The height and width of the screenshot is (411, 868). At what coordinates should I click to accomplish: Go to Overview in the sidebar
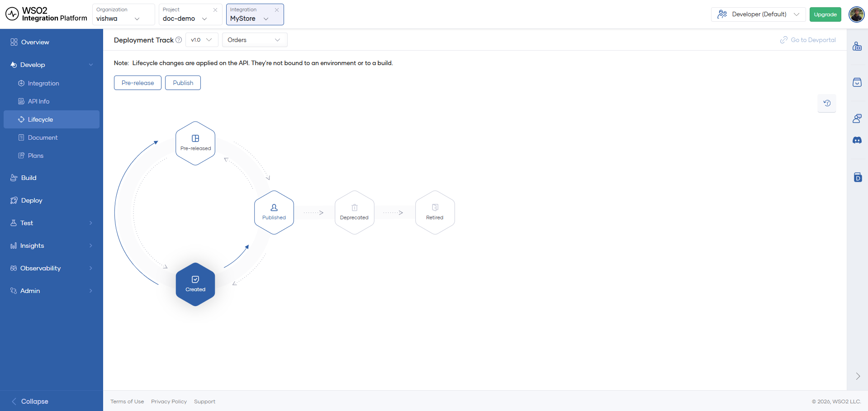tap(52, 42)
